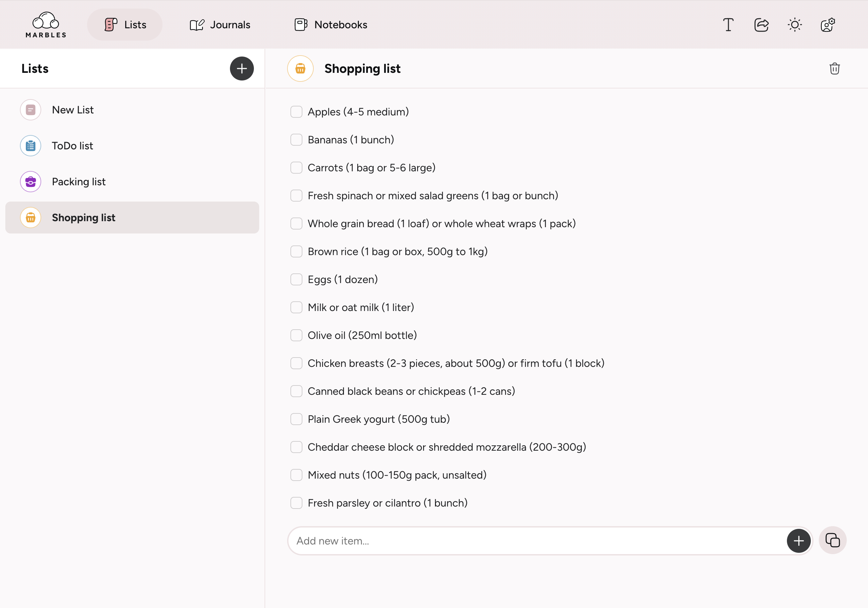
Task: Click the trash icon to delete Shopping list
Action: (834, 69)
